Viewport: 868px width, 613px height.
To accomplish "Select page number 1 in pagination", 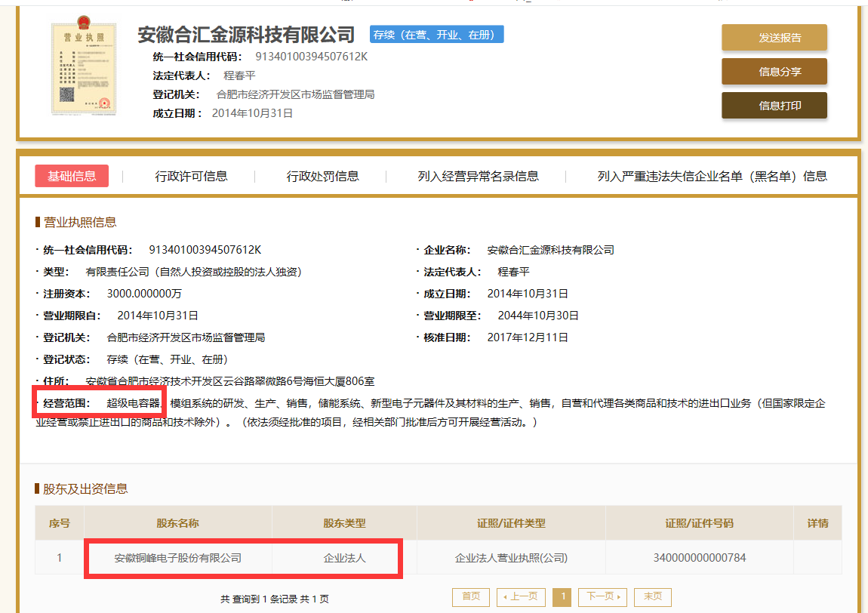I will [562, 597].
